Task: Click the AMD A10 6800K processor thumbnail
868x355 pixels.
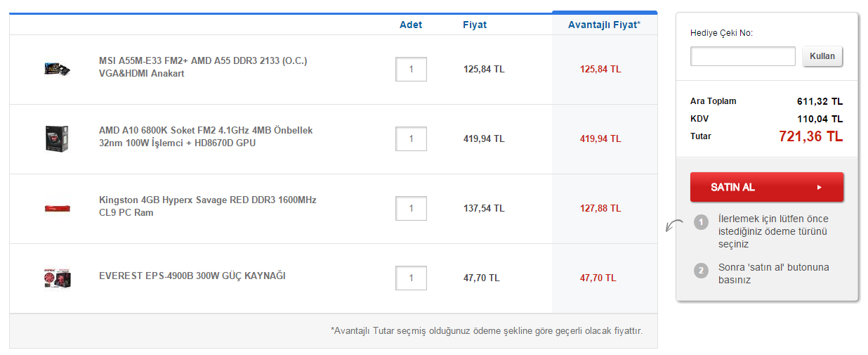Action: (57, 138)
